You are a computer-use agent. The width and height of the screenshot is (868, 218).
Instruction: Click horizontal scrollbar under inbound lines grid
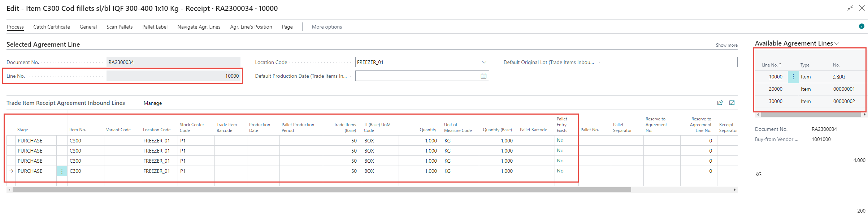pyautogui.click(x=321, y=189)
